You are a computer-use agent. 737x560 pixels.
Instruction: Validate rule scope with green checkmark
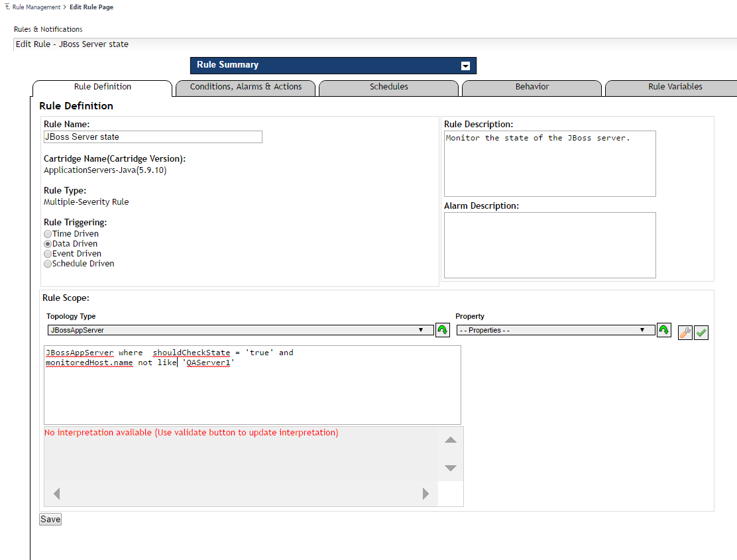coord(701,333)
